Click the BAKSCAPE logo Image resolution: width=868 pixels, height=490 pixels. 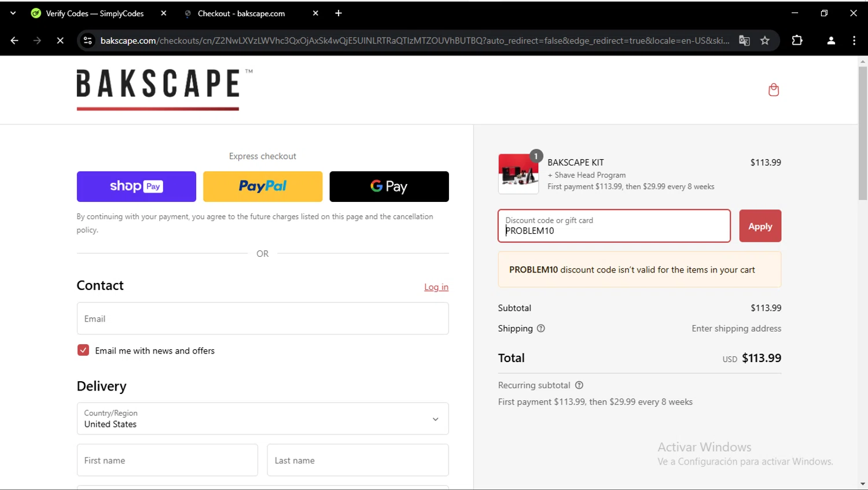[164, 89]
